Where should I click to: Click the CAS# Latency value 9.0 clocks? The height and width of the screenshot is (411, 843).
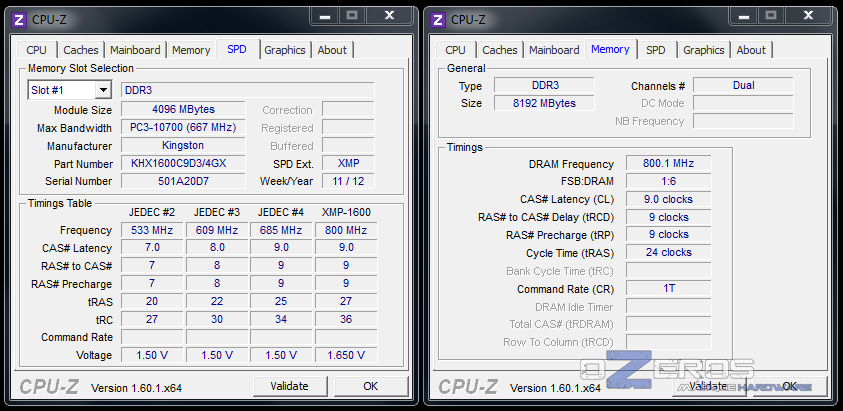[x=669, y=199]
